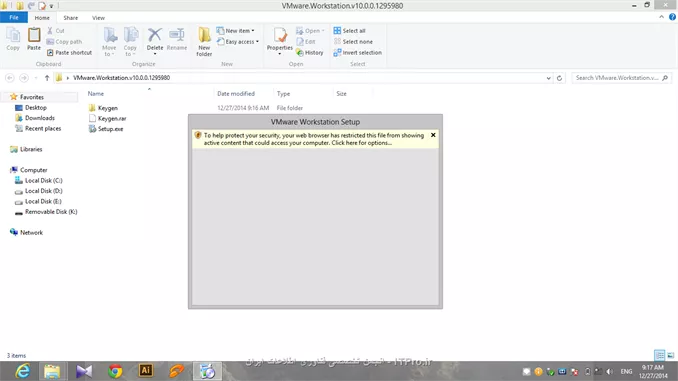Click the Back navigation arrow

[10, 78]
